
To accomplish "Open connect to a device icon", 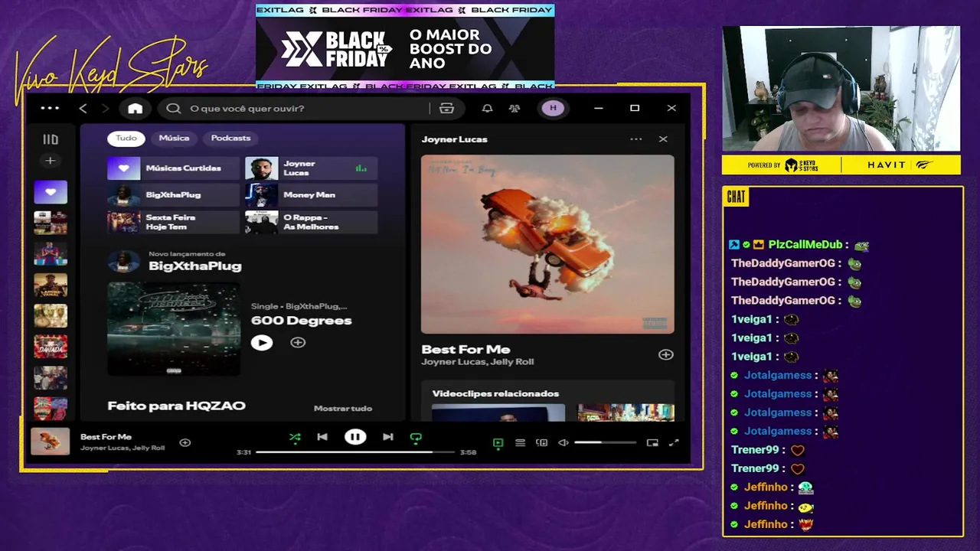I will pyautogui.click(x=541, y=442).
